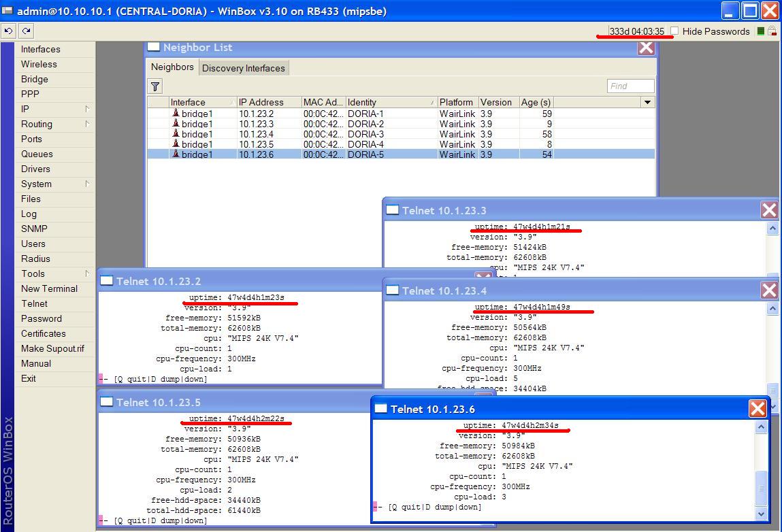
Task: Switch to the Discovery Interfaces tab
Action: pos(243,67)
